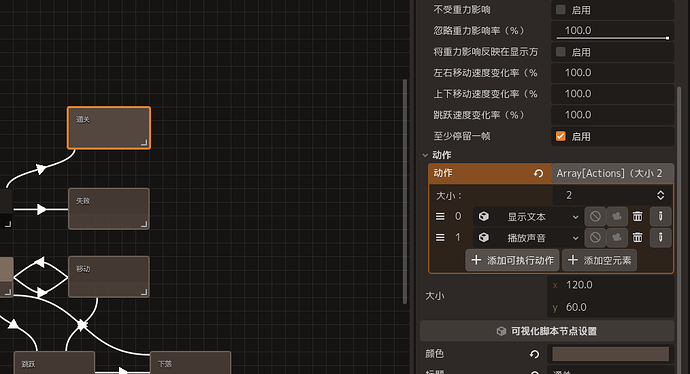The width and height of the screenshot is (690, 374).
Task: Reset the 动作 array with revert icon
Action: (538, 173)
